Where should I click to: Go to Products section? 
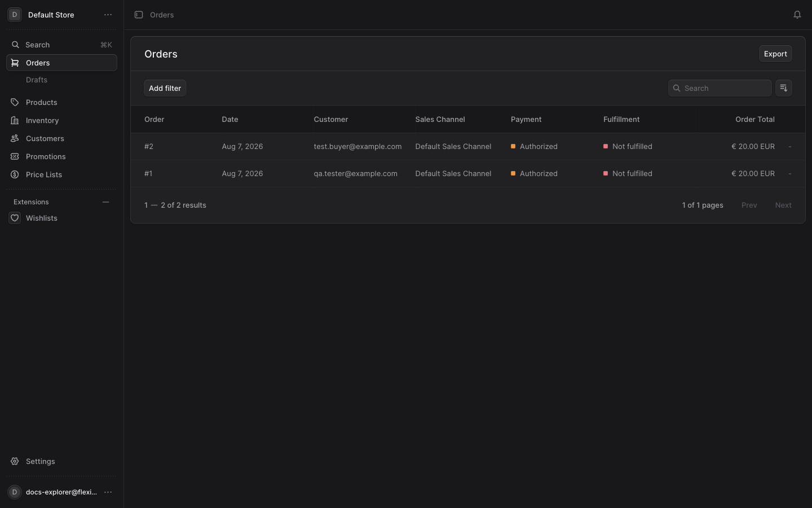(61, 102)
